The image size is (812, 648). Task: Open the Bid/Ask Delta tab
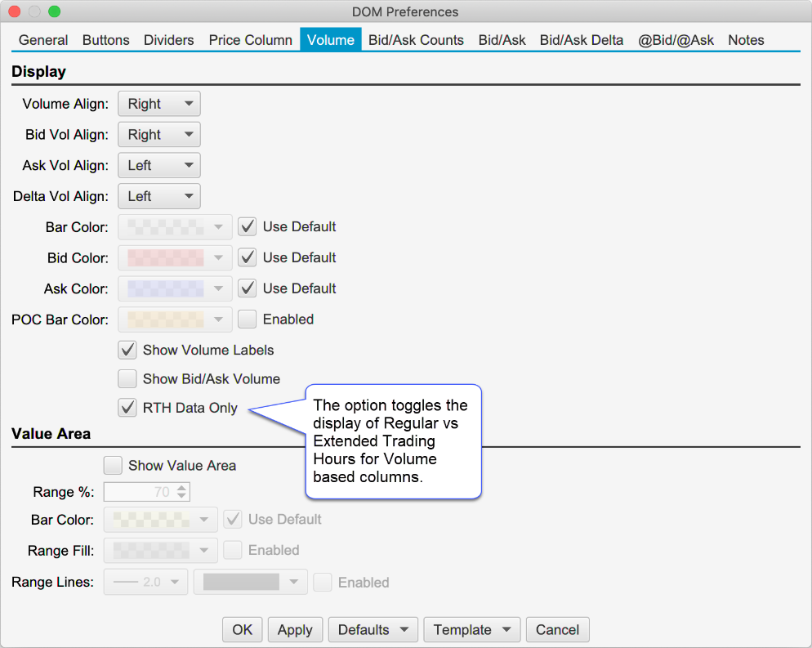point(581,40)
